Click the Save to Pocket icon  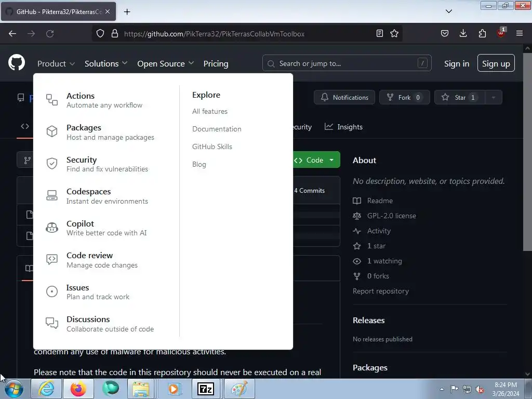pos(445,33)
